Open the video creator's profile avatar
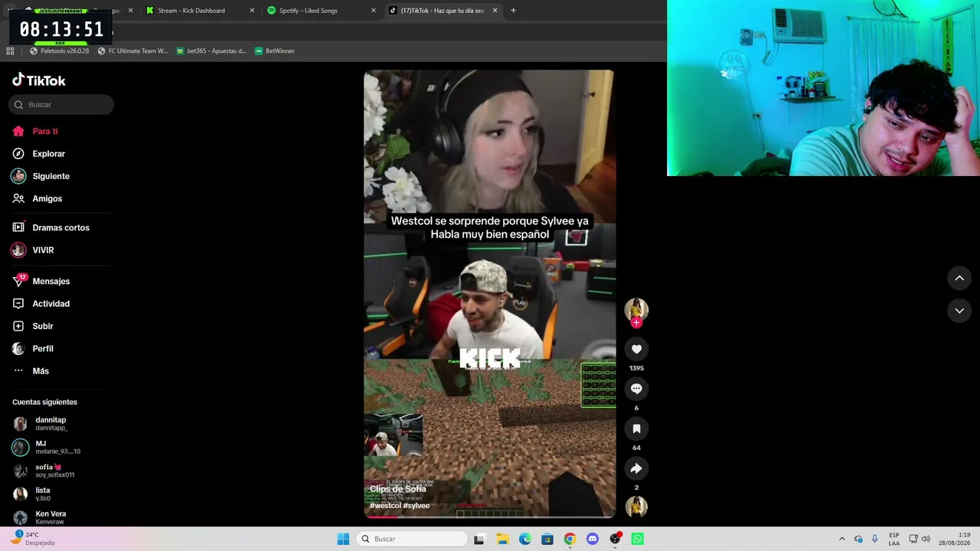 pos(636,309)
